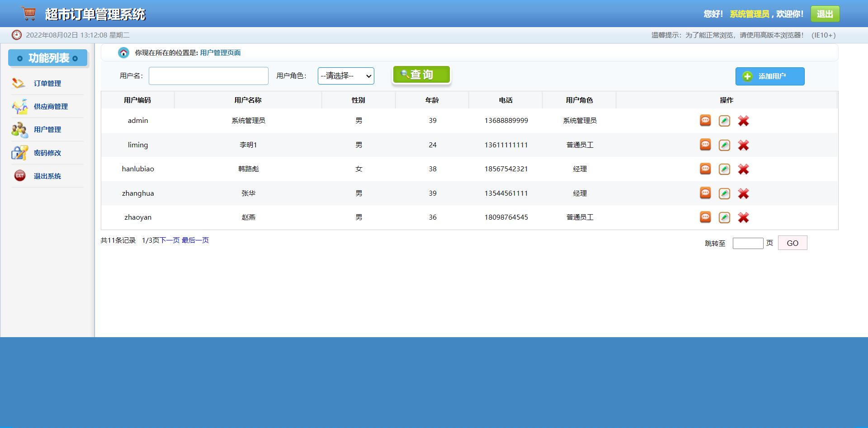
Task: View details of user admin
Action: click(x=705, y=121)
